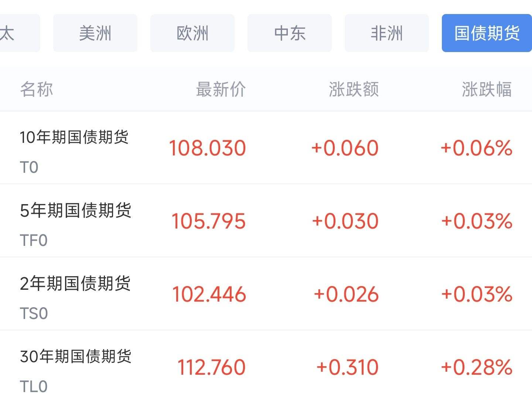
Task: Click the +0.026 change amount
Action: [x=346, y=294]
